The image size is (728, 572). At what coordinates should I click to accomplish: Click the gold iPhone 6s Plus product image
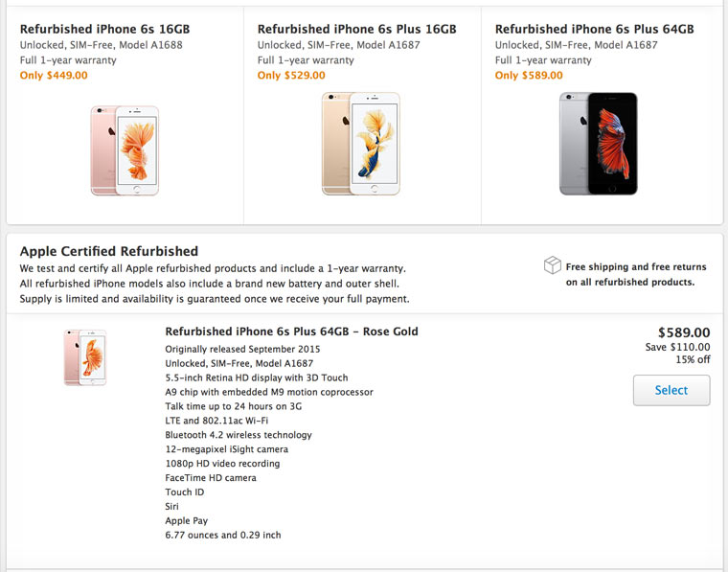click(361, 144)
